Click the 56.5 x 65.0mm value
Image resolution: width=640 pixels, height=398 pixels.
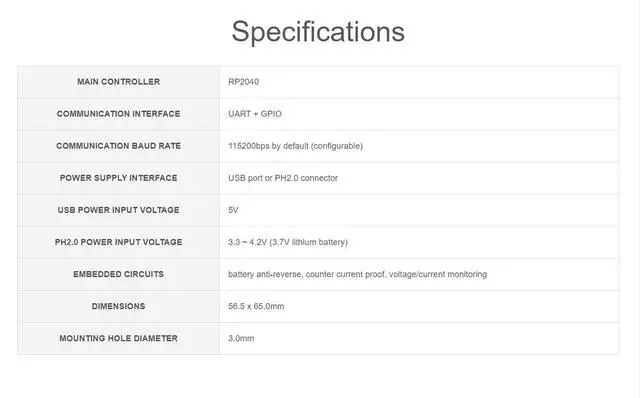pos(256,306)
